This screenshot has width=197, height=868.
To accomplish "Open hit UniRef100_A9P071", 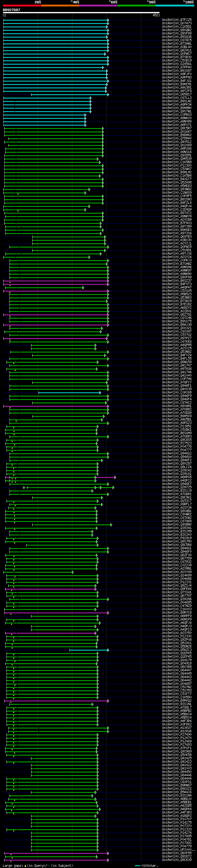I will 176,125.
